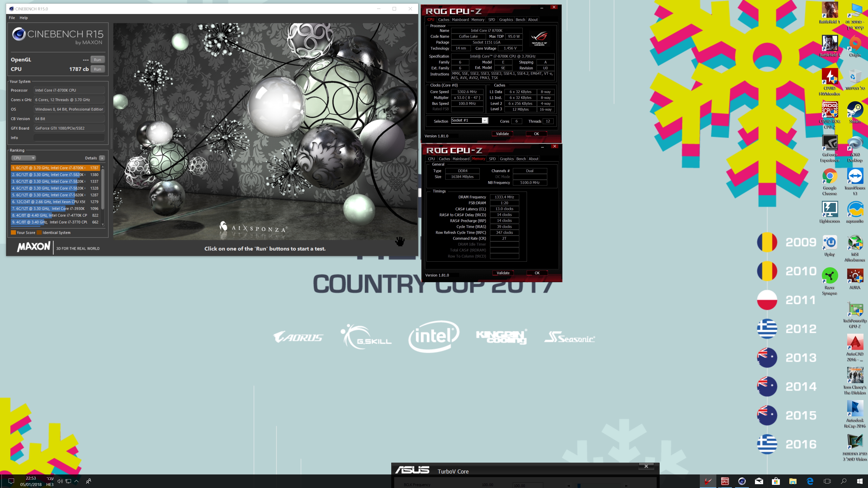Image resolution: width=868 pixels, height=488 pixels.
Task: Launch Origin from desktop
Action: pos(855,46)
